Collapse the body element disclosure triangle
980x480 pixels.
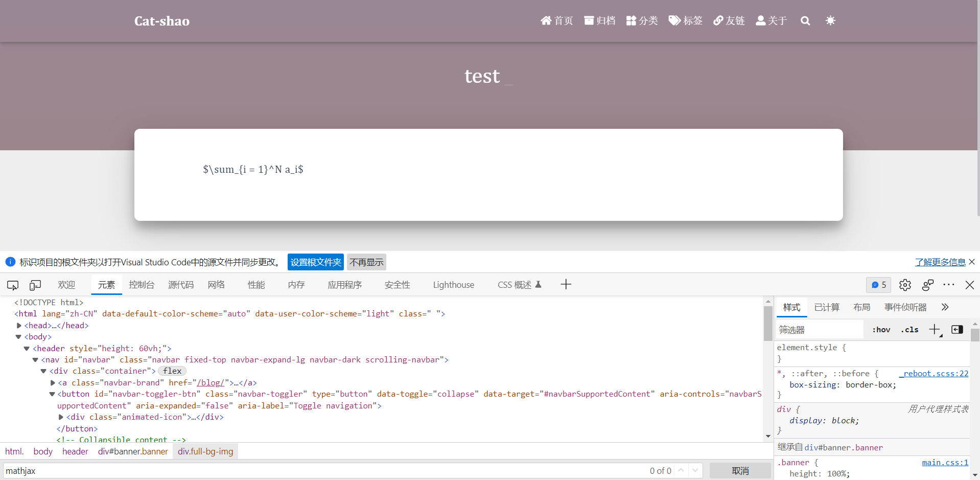coord(18,337)
